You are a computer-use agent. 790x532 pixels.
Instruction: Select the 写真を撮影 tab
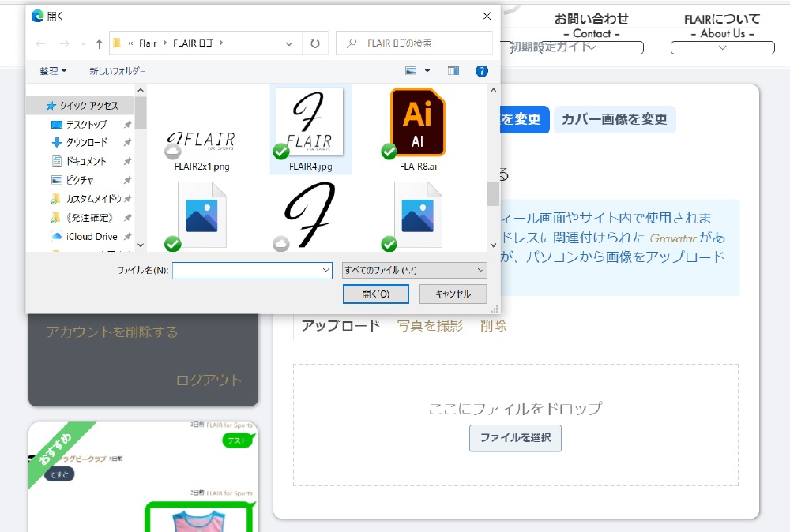430,326
